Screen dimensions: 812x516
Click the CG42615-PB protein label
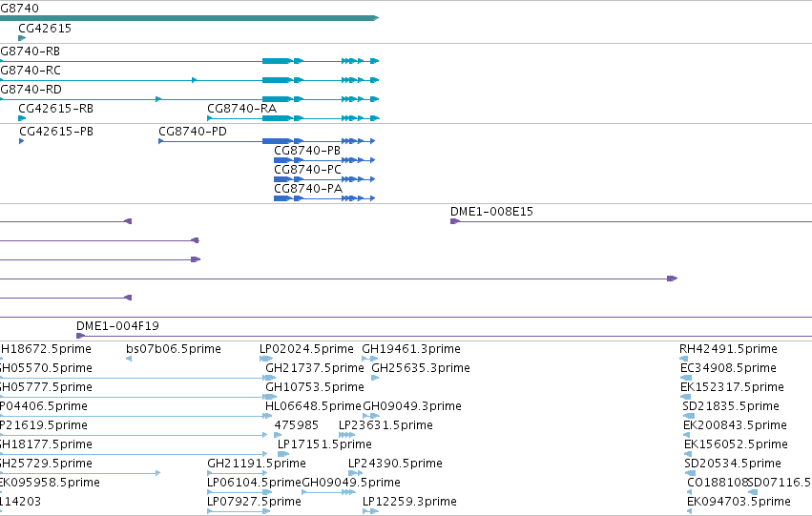[x=56, y=132]
